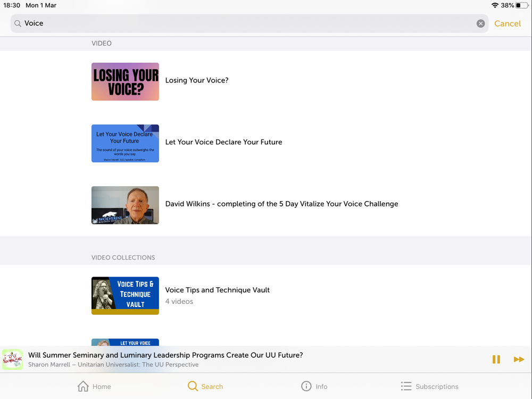Click the Voice search input field

click(250, 23)
